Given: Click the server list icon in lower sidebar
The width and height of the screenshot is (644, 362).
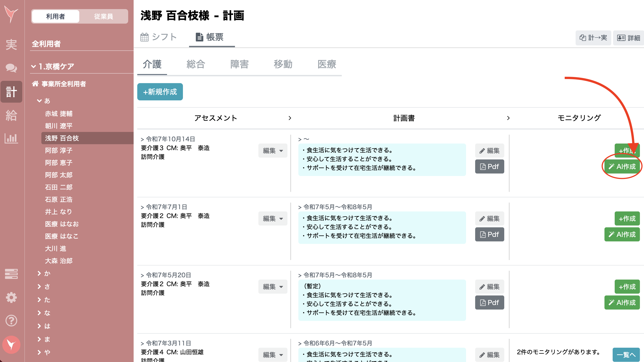Looking at the screenshot, I should coord(11,274).
